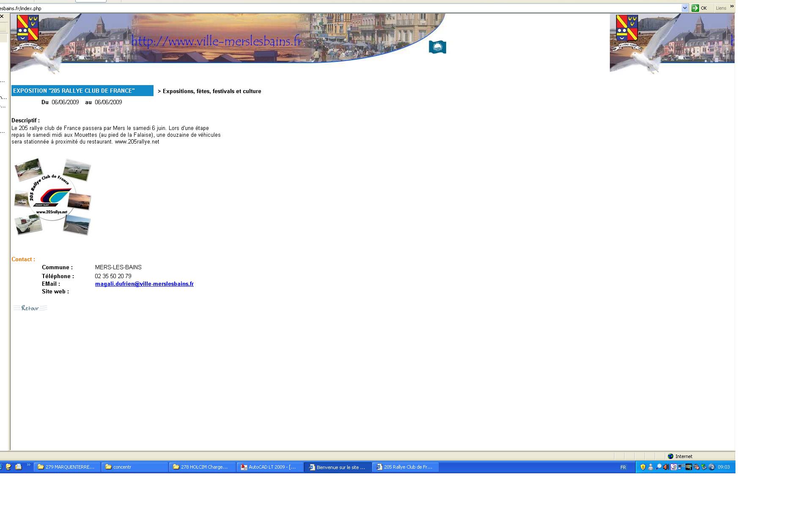
Task: Click the 205 Rallye Club logo image
Action: (52, 197)
